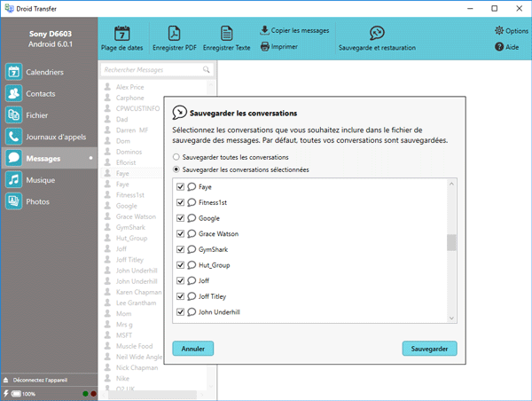Open the Options gear icon
Image resolution: width=532 pixels, height=401 pixels.
[x=499, y=30]
